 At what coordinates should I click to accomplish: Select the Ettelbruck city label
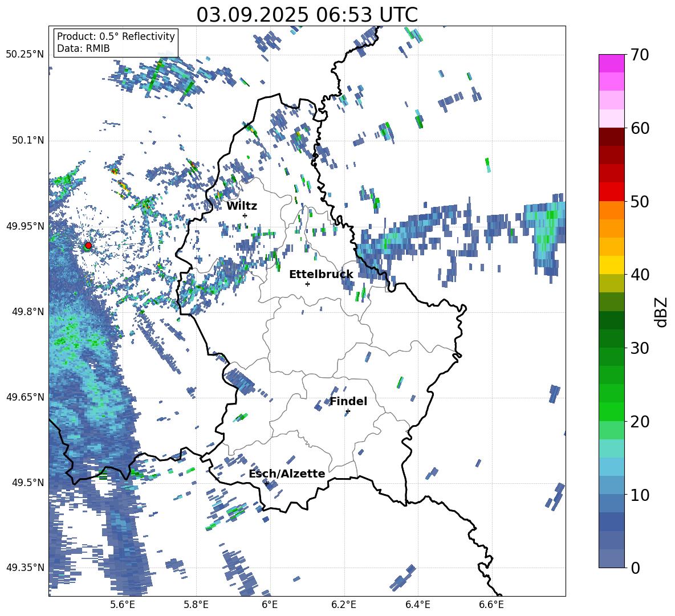(x=321, y=275)
